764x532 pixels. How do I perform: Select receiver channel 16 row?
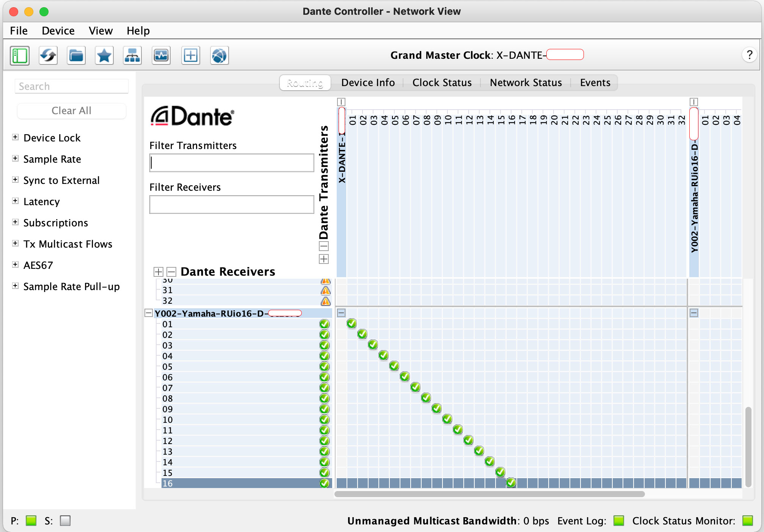coord(246,483)
